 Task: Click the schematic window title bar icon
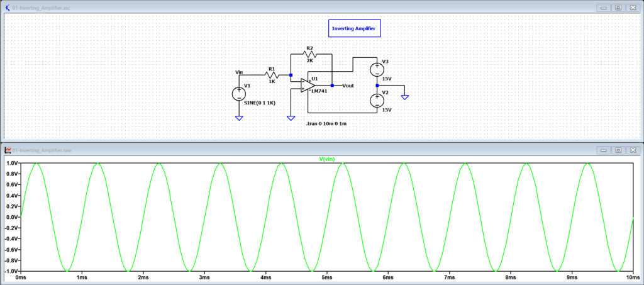point(8,8)
